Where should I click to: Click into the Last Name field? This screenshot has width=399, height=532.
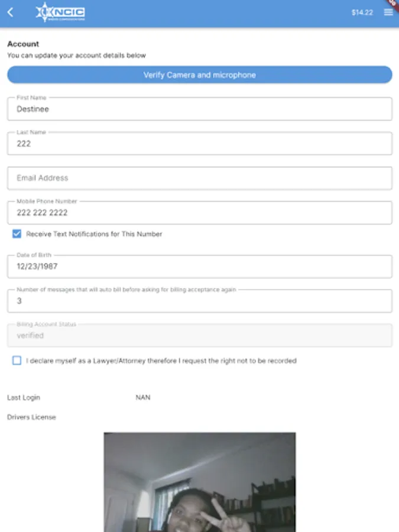(x=199, y=144)
